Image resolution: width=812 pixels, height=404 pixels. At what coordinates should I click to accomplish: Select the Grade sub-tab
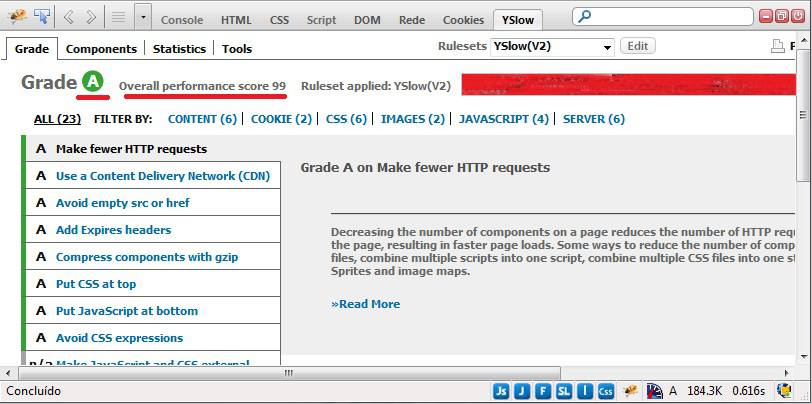pos(32,49)
